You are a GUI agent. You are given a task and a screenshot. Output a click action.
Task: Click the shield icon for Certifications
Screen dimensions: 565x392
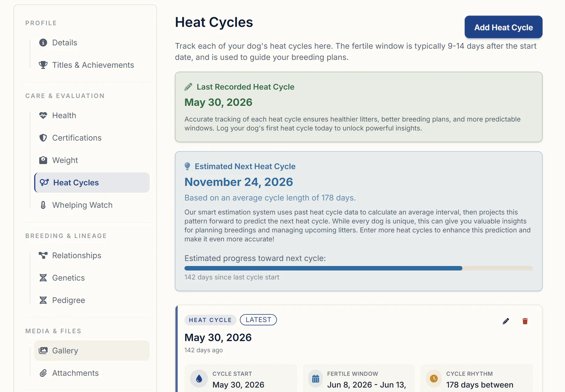pos(43,138)
